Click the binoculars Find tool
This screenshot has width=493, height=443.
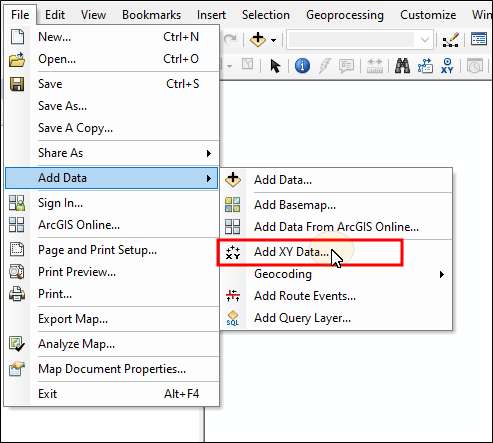point(402,66)
